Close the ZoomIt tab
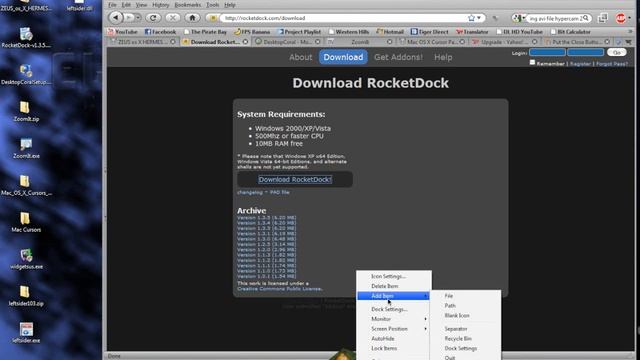640x360 pixels. pyautogui.click(x=389, y=42)
